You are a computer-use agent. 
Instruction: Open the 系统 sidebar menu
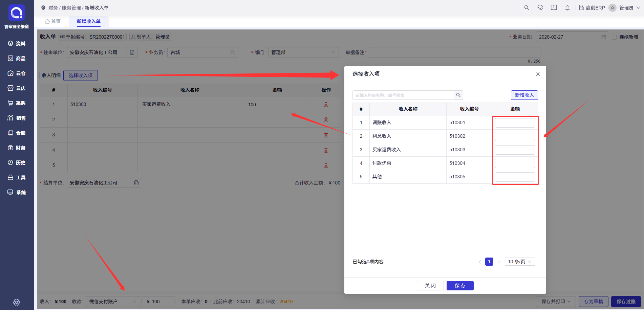point(17,193)
